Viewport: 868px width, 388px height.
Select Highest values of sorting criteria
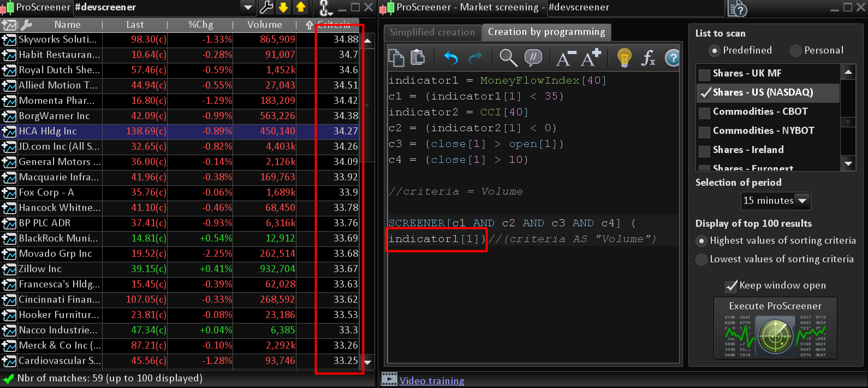[x=701, y=241]
